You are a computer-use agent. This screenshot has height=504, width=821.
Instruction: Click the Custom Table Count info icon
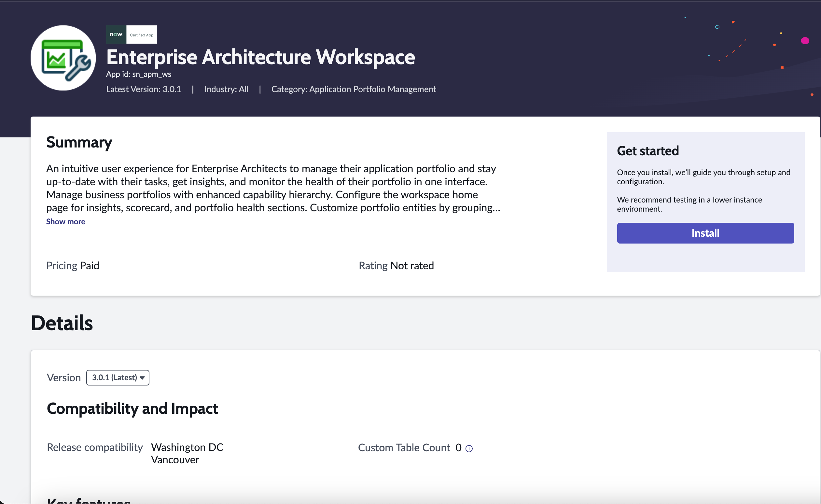click(x=469, y=449)
